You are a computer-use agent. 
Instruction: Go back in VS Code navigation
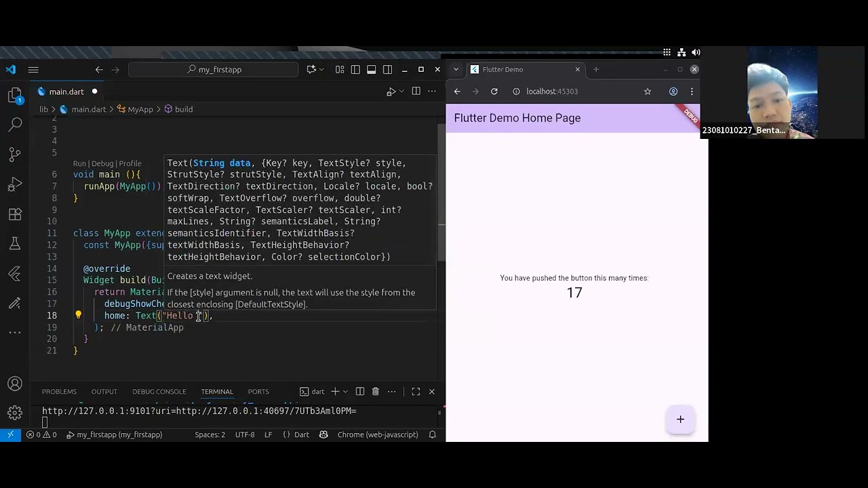[99, 69]
